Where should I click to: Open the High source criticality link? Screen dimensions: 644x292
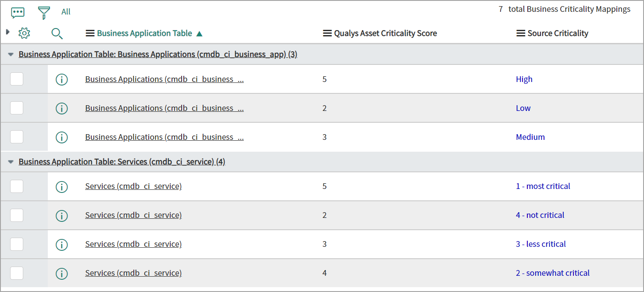coord(524,79)
